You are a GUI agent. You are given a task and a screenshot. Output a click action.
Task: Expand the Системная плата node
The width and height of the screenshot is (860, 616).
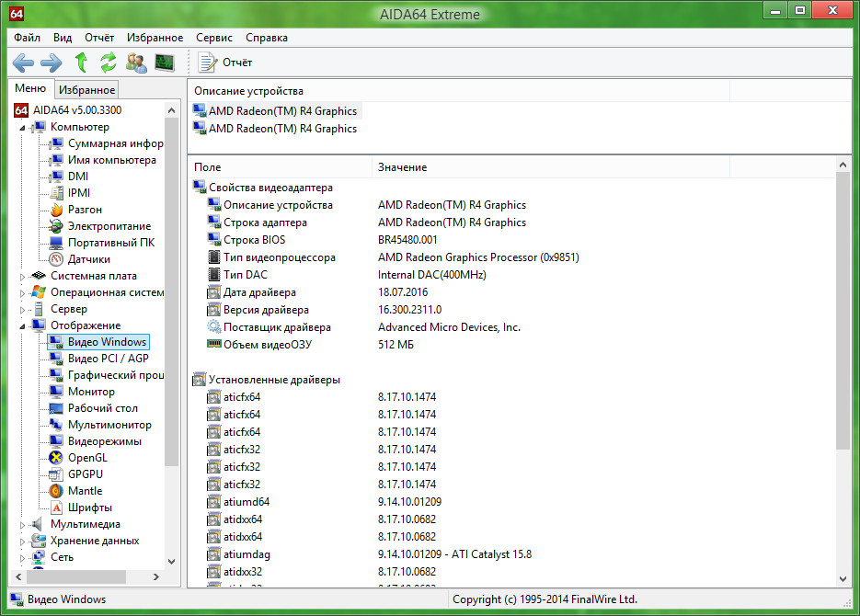coord(23,276)
